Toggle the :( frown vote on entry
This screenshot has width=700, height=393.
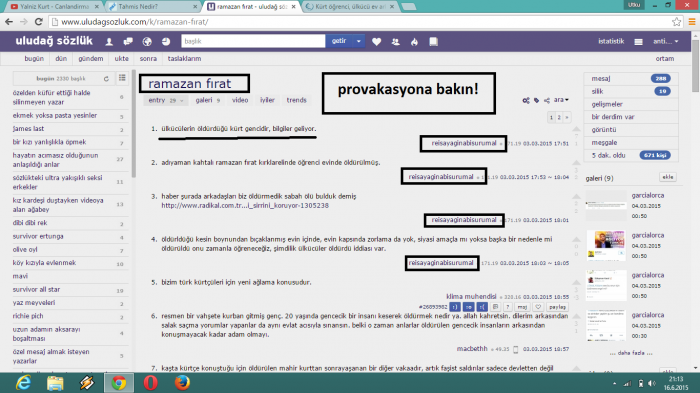coord(482,307)
